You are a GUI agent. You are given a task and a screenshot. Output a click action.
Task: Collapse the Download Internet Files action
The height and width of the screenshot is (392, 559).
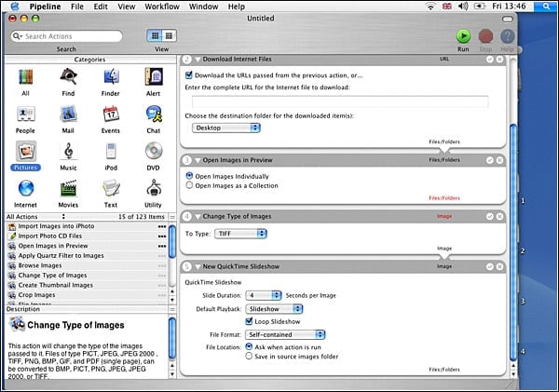click(x=198, y=60)
